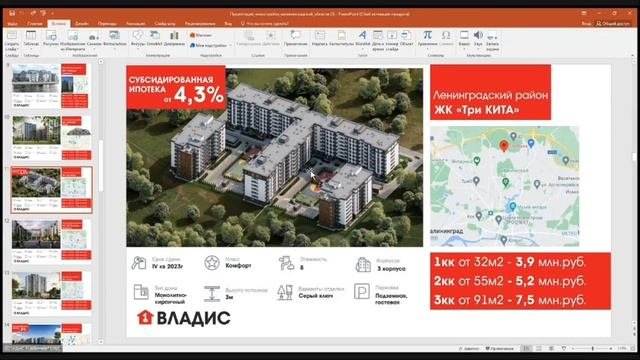Switch to Normal view in status bar

[x=527, y=349]
